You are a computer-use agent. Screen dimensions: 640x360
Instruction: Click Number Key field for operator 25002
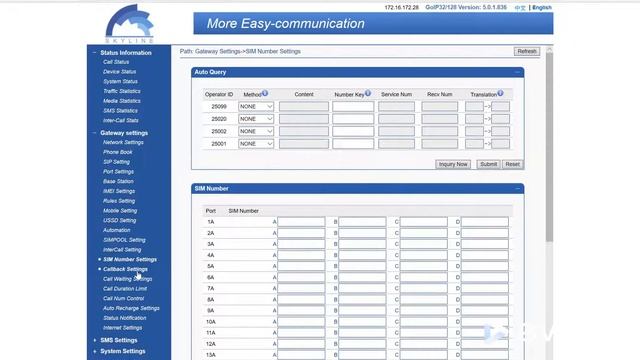(x=353, y=131)
